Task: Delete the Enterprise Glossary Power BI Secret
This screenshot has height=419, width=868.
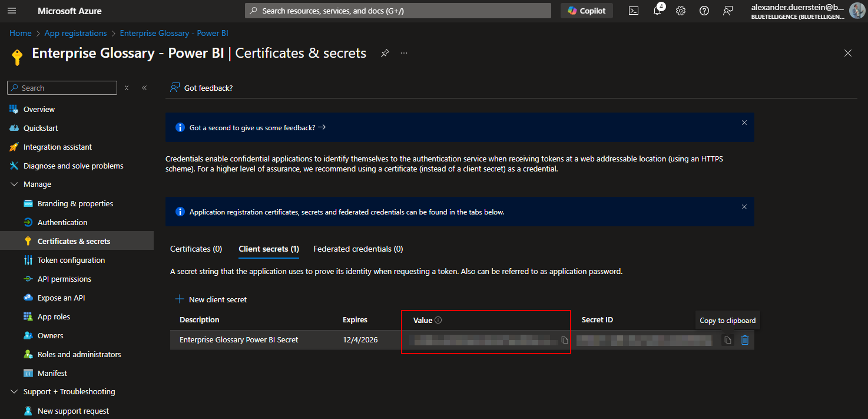Action: point(745,340)
